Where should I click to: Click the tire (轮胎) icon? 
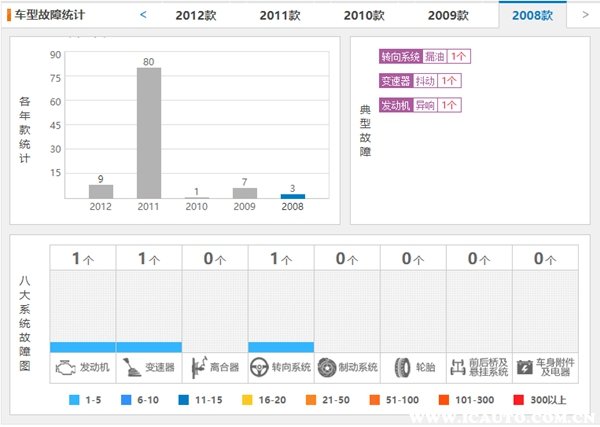coord(402,367)
